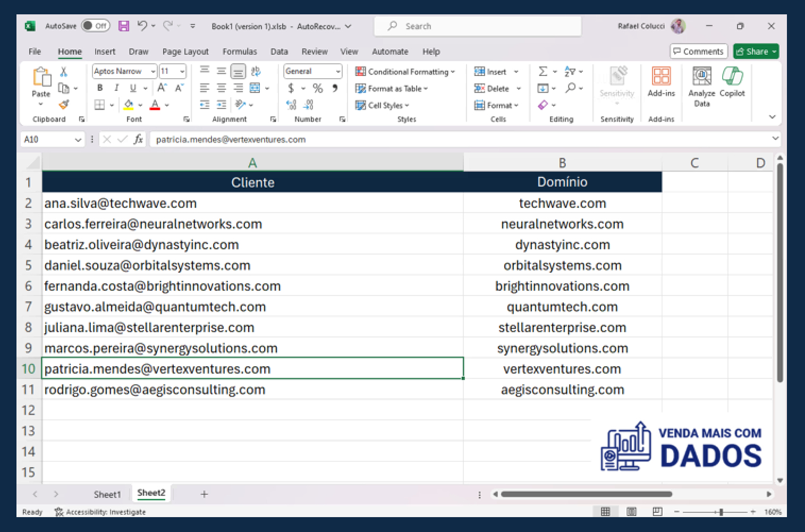Viewport: 805px width, 532px height.
Task: Click the Increase Decimal icon
Action: click(x=291, y=105)
